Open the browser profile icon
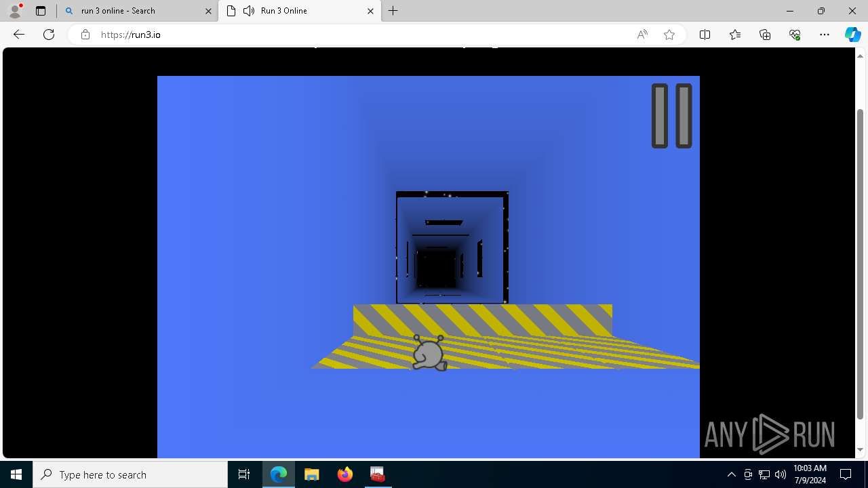This screenshot has height=488, width=868. [x=15, y=11]
